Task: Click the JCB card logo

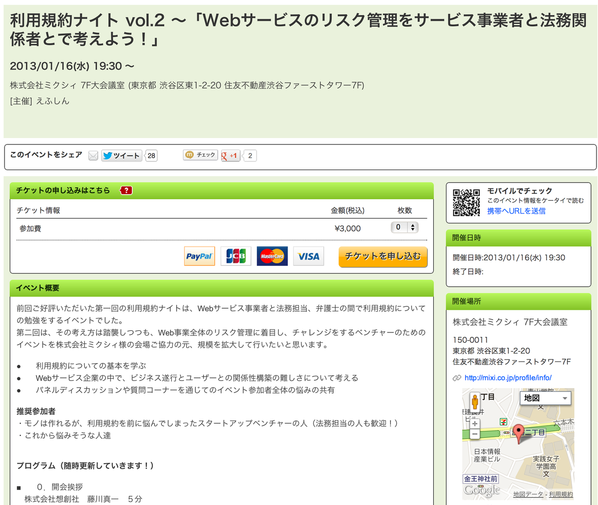Action: (x=236, y=256)
